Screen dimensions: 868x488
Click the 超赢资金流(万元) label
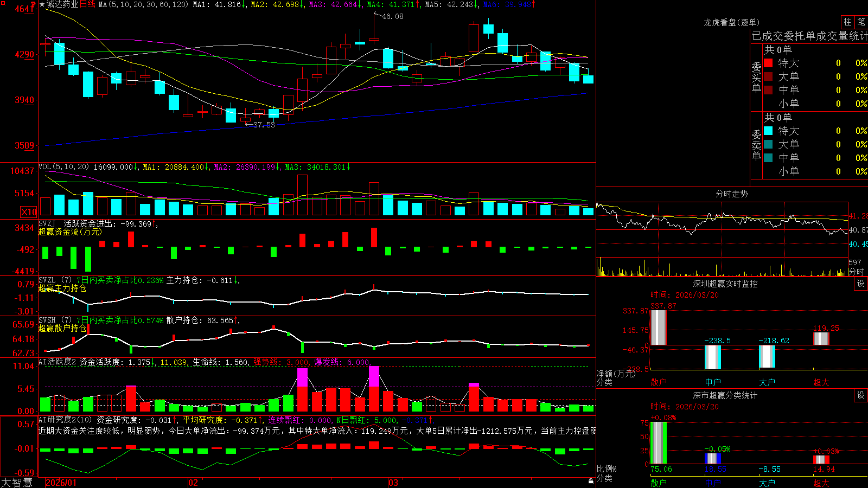(x=70, y=232)
